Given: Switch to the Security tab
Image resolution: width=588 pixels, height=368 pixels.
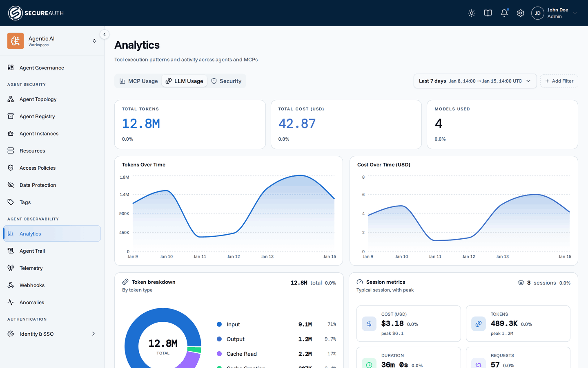Looking at the screenshot, I should coord(226,81).
